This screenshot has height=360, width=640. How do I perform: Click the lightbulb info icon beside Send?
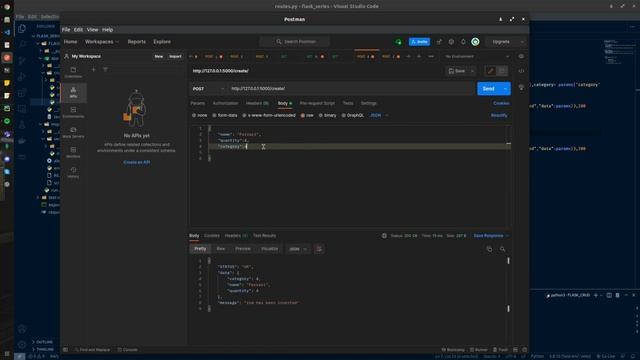tap(521, 88)
